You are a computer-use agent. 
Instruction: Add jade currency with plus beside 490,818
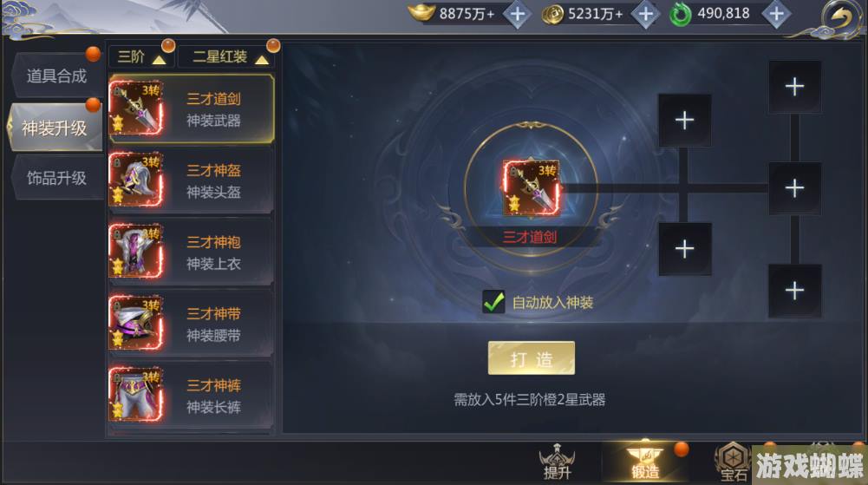click(x=776, y=14)
